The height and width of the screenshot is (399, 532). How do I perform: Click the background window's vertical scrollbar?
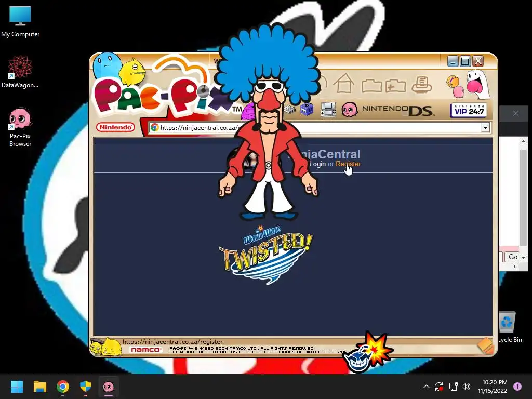[523, 197]
